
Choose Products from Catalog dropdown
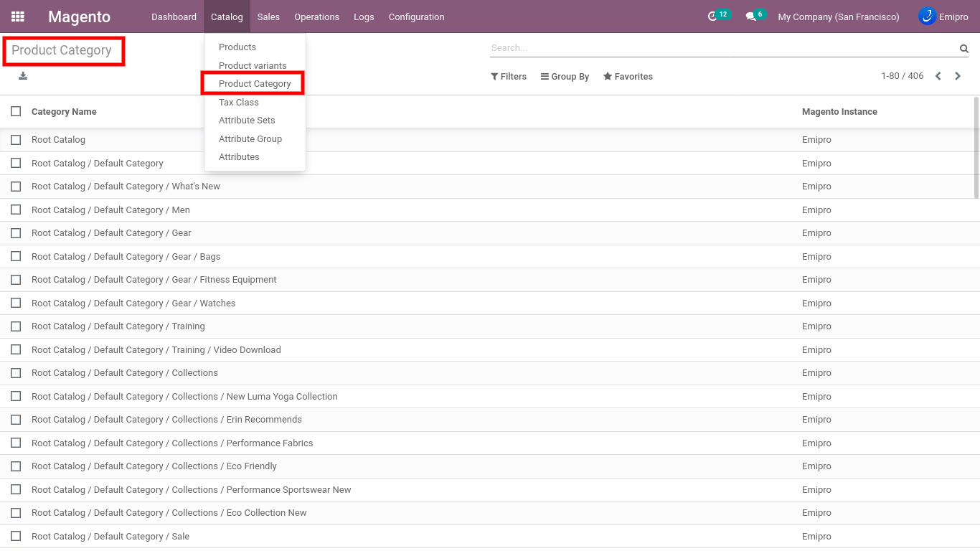click(x=237, y=47)
